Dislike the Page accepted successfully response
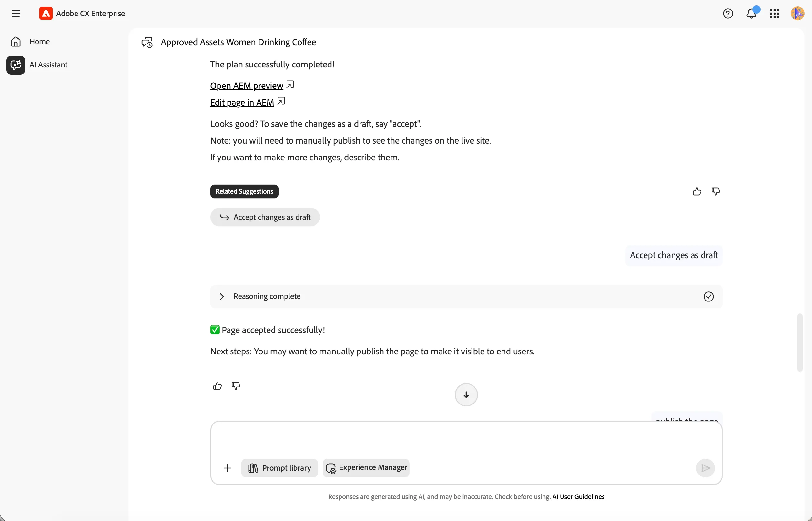The height and width of the screenshot is (521, 812). [x=236, y=386]
